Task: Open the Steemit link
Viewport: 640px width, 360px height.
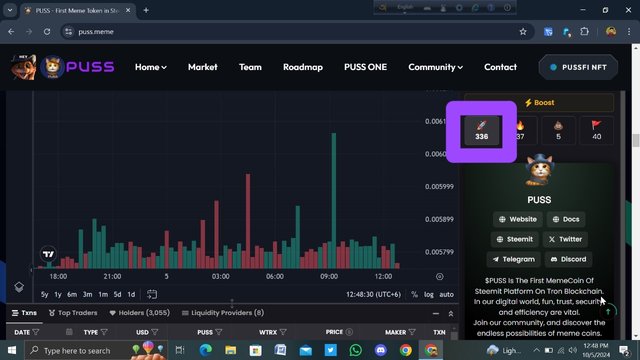Action: tap(514, 239)
